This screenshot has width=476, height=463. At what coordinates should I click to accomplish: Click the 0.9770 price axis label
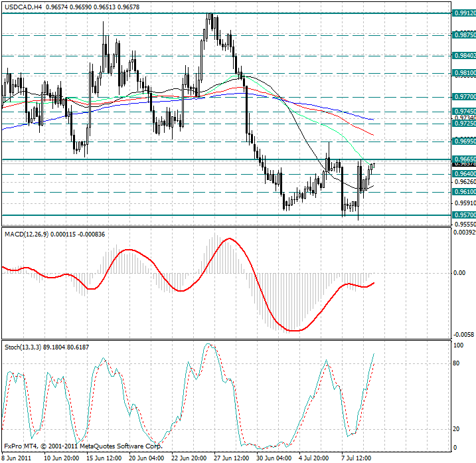click(463, 97)
